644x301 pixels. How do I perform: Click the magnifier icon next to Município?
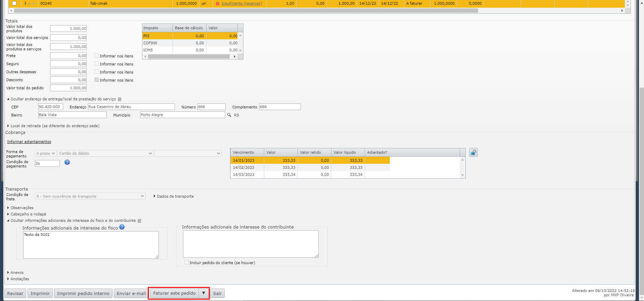click(229, 115)
